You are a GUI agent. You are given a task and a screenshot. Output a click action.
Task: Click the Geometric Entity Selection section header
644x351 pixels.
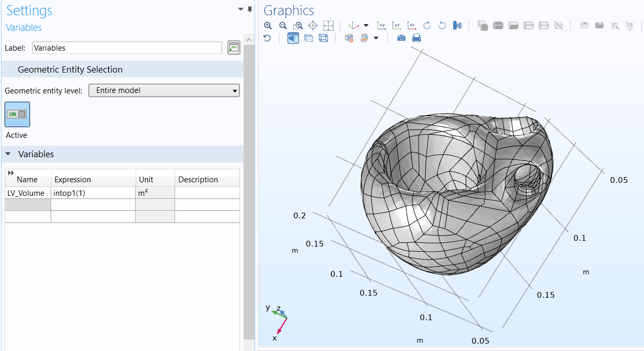tap(70, 69)
